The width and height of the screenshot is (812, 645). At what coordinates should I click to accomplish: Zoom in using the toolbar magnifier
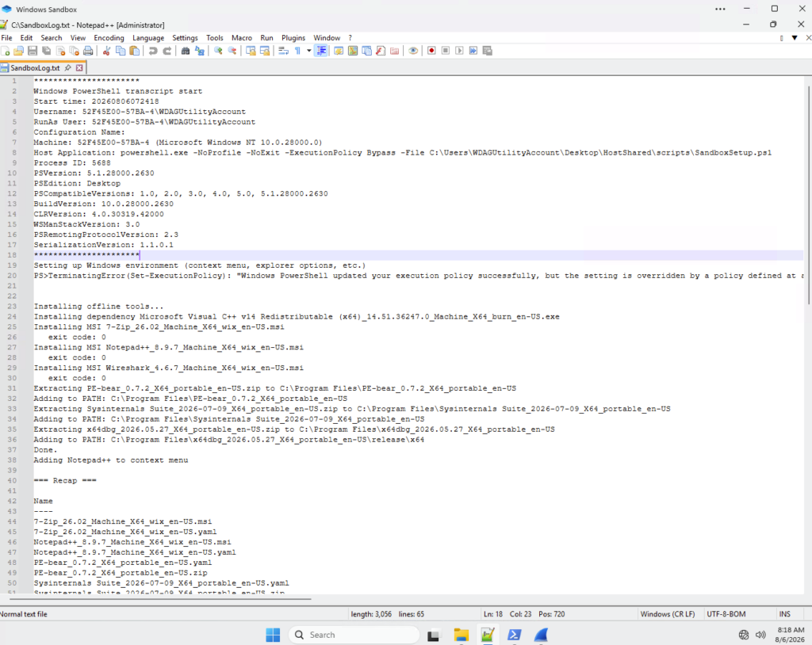(218, 51)
